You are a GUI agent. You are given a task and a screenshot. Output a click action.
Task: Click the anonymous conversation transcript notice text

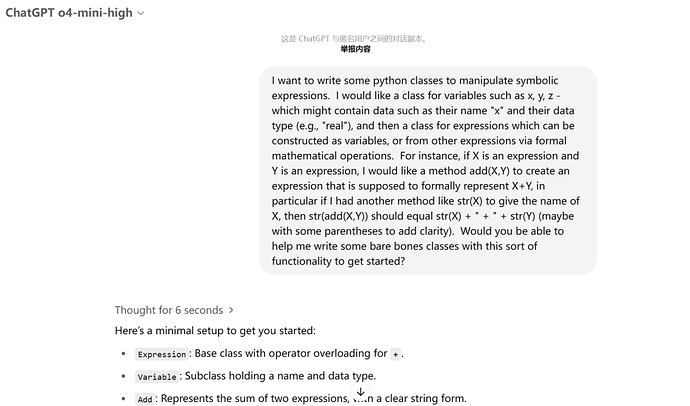[x=354, y=39]
